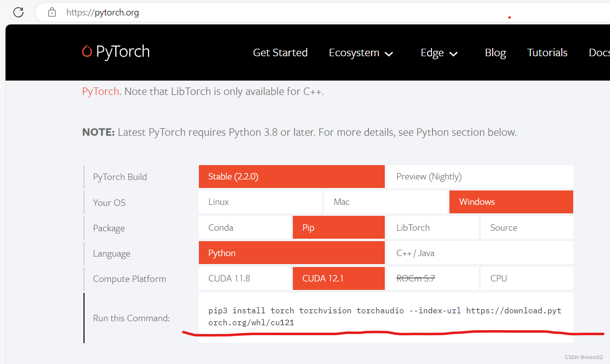Reload the current page
The height and width of the screenshot is (364, 610).
pos(18,12)
